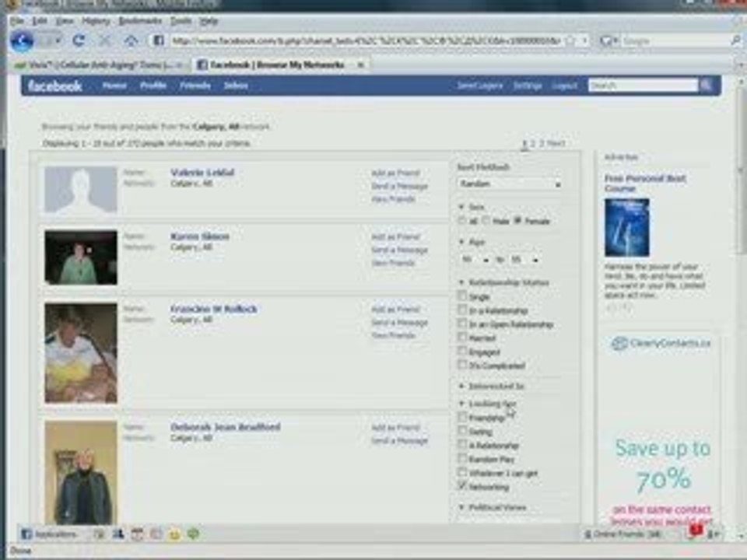
Task: Open the View menu
Action: pyautogui.click(x=65, y=21)
